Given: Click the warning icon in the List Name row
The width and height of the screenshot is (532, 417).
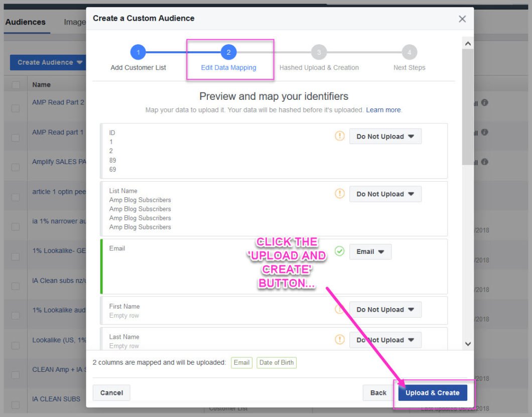Looking at the screenshot, I should pos(340,193).
